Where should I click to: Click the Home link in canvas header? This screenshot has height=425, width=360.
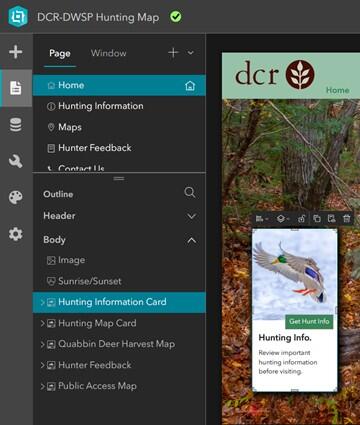[337, 90]
